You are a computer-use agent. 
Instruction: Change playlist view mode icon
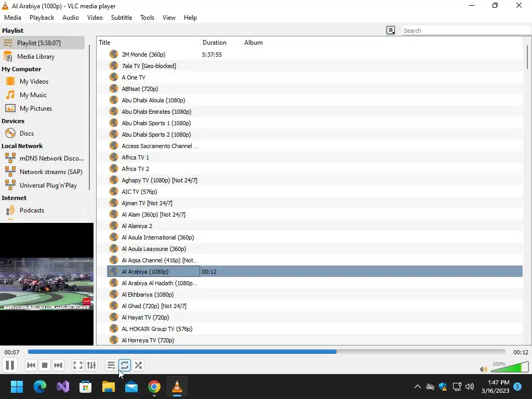click(x=391, y=30)
